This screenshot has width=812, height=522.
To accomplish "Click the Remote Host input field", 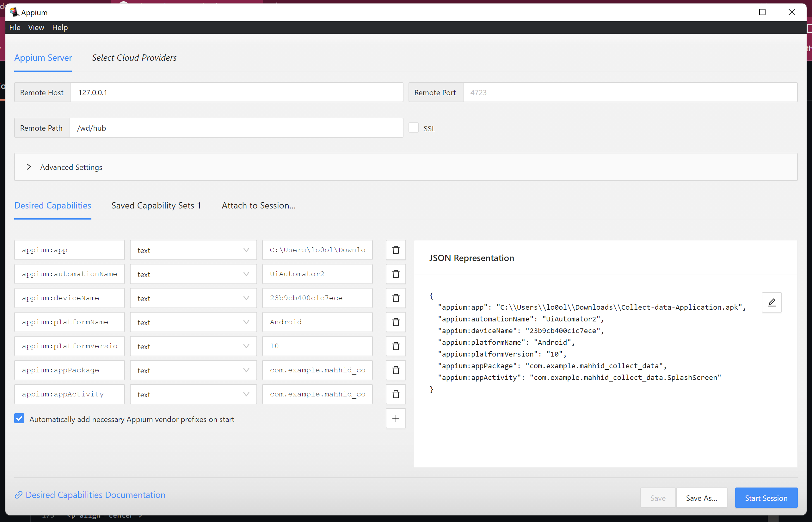I will (237, 92).
